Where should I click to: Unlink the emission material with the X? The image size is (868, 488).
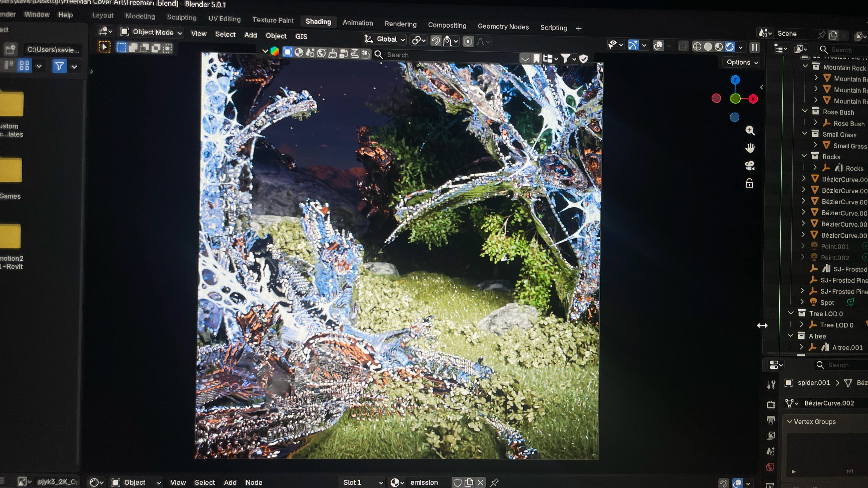tap(481, 482)
